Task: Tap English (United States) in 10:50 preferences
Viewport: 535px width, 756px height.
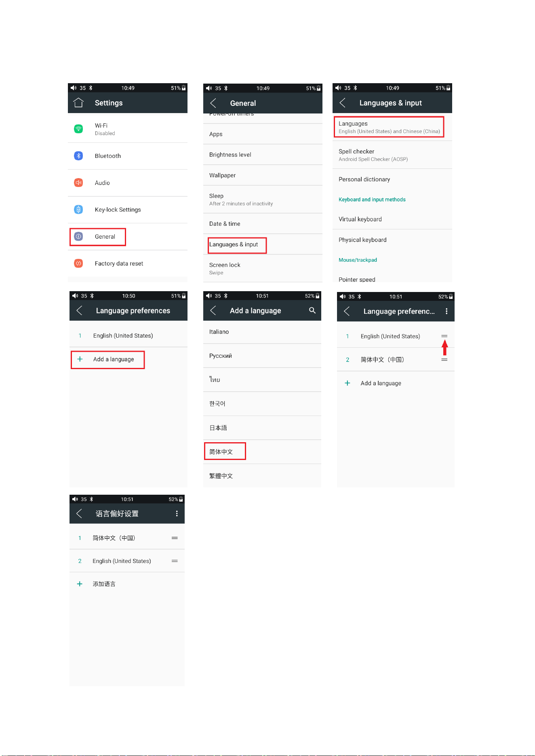Action: pos(128,336)
